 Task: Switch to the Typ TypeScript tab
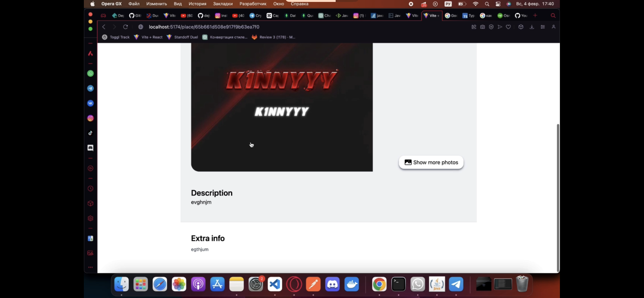tap(468, 16)
